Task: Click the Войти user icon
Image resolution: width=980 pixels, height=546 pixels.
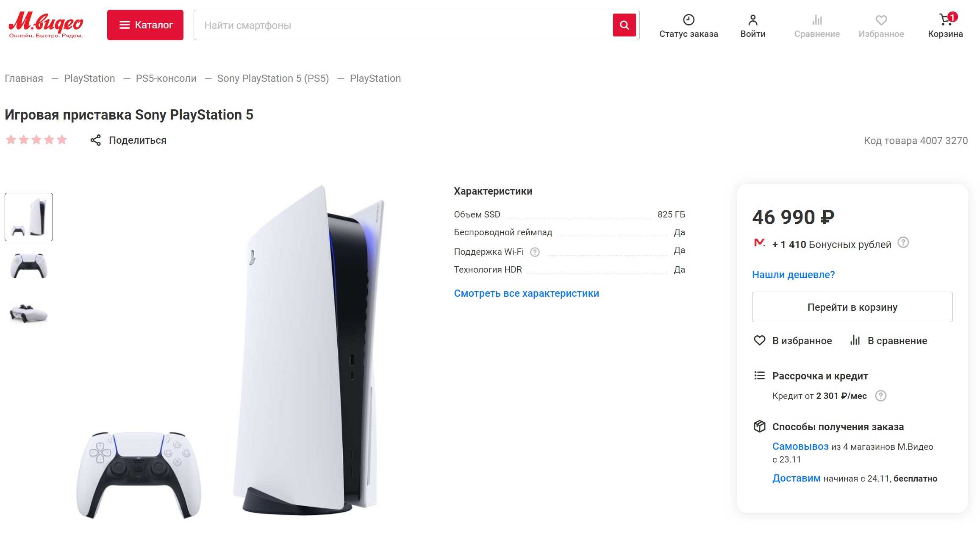Action: (x=753, y=20)
